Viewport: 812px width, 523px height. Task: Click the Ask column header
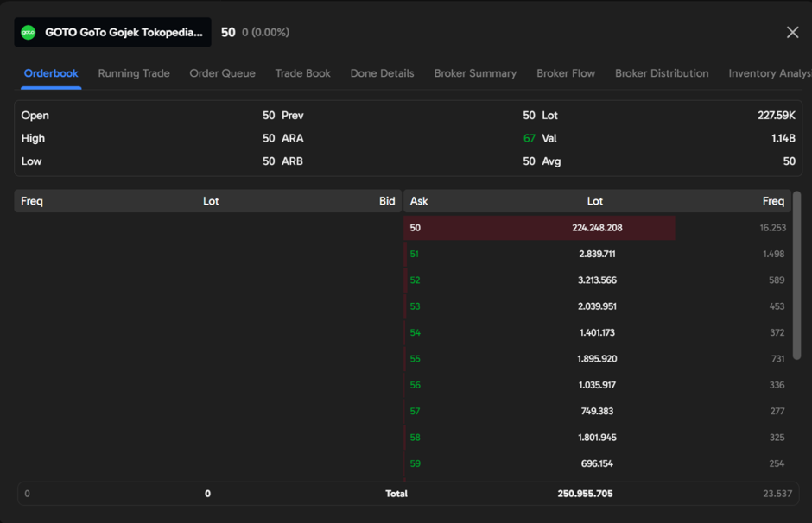pyautogui.click(x=419, y=201)
